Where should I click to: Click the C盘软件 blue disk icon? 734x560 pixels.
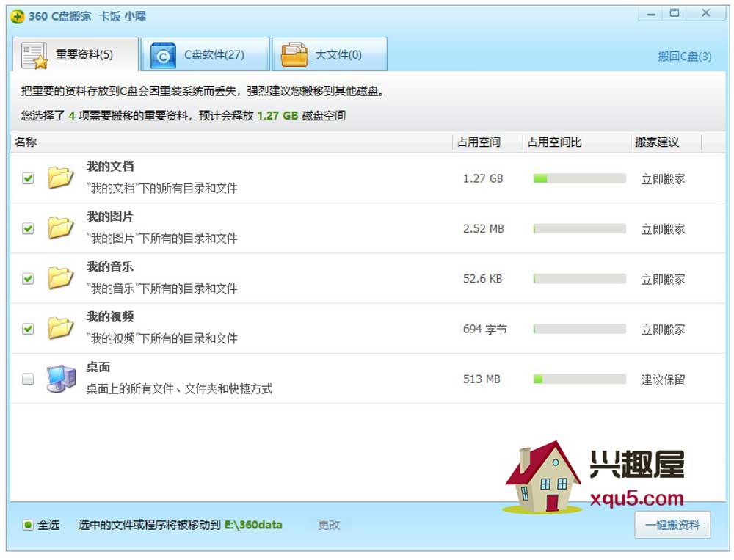(164, 55)
